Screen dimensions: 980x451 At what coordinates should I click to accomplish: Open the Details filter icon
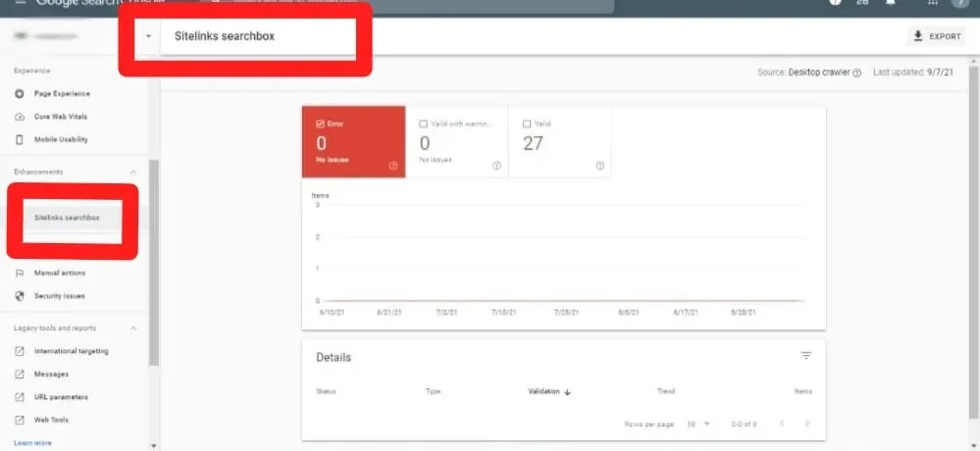point(806,356)
